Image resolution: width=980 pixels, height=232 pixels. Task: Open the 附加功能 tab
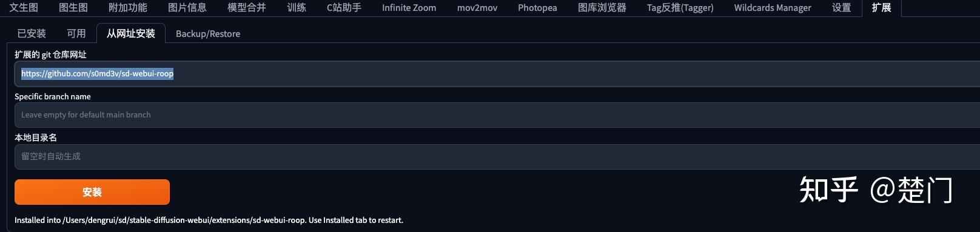(x=128, y=8)
